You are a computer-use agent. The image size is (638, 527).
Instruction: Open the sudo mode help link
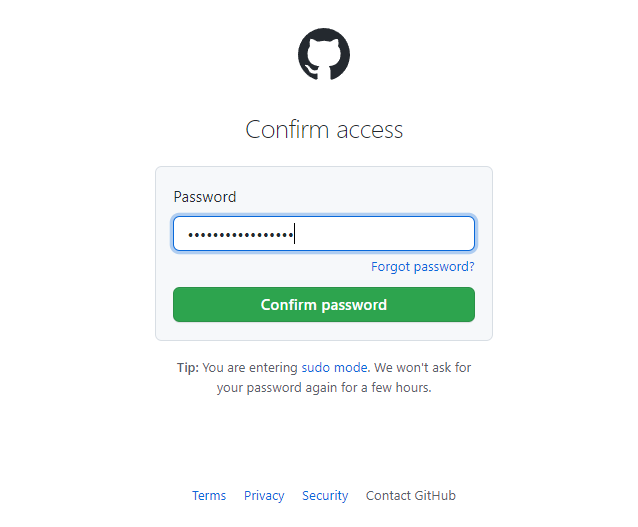[x=334, y=367]
